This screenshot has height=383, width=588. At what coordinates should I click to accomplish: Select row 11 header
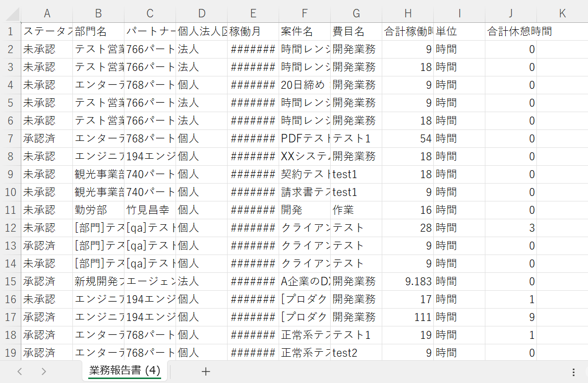tap(10, 210)
